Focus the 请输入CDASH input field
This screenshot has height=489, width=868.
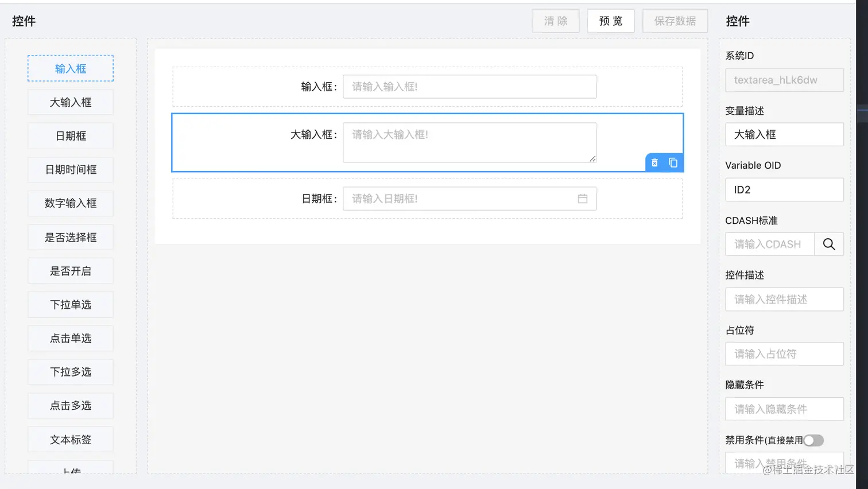tap(770, 244)
